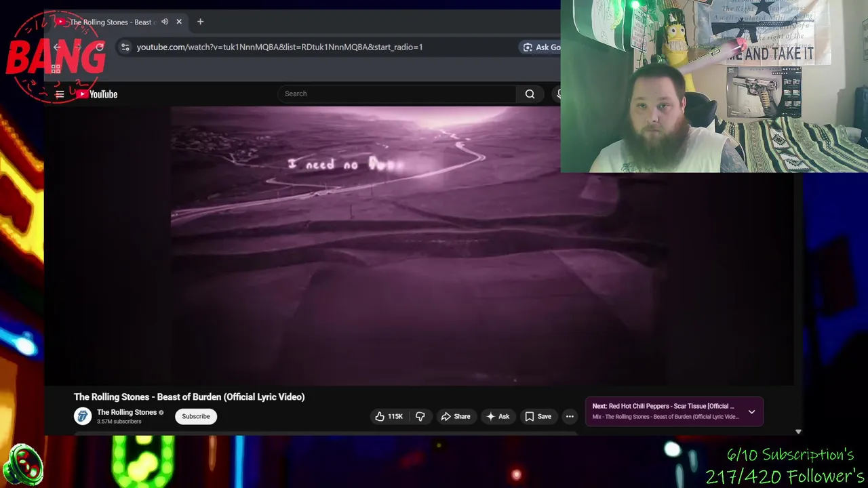This screenshot has width=868, height=488.
Task: Expand the Next playlist panel chevron
Action: [x=751, y=411]
